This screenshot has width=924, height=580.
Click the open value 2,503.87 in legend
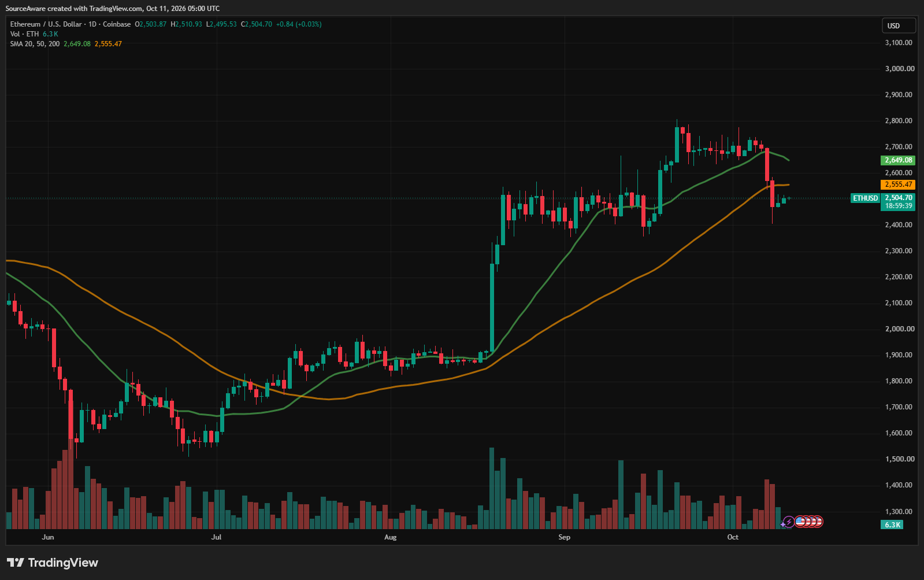[153, 24]
